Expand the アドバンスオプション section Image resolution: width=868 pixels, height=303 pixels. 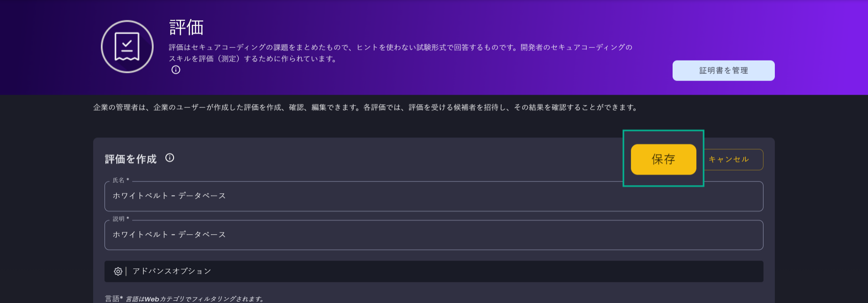(434, 271)
